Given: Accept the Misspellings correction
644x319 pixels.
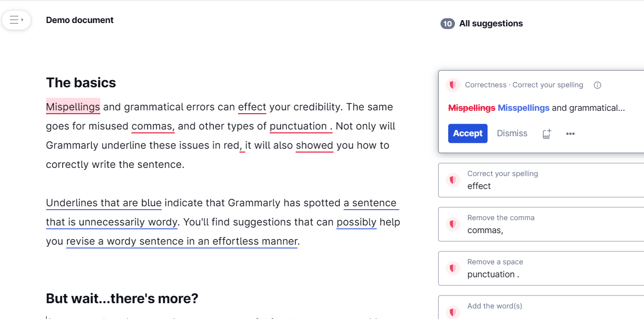Looking at the screenshot, I should [467, 133].
